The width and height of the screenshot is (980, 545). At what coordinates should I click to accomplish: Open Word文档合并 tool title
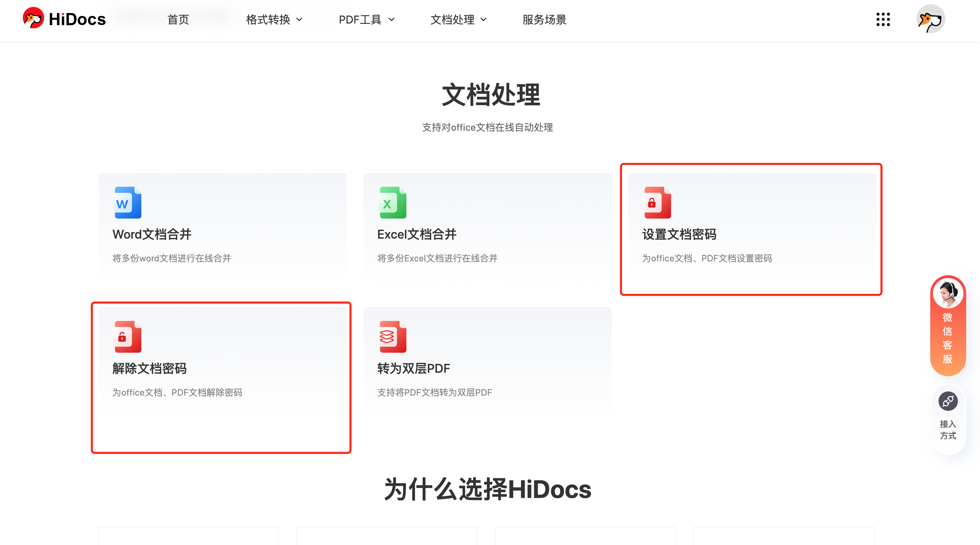152,234
